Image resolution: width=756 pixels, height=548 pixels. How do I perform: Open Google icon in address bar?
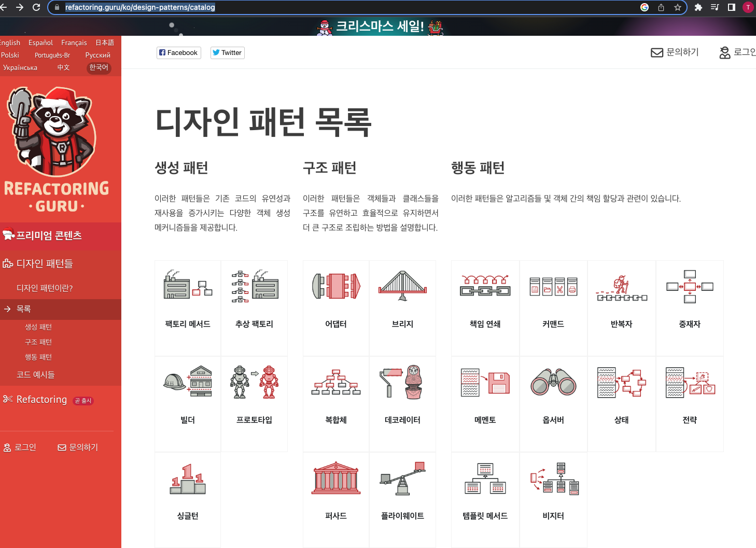tap(645, 7)
